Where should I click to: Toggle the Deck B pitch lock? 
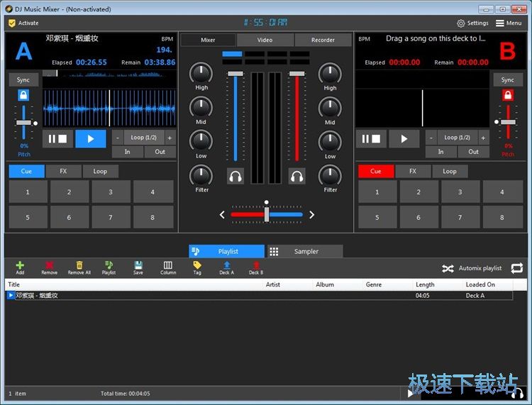point(508,96)
